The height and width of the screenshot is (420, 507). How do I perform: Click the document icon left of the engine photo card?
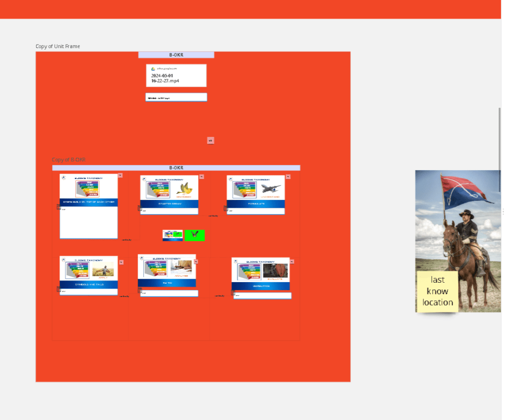[233, 293]
